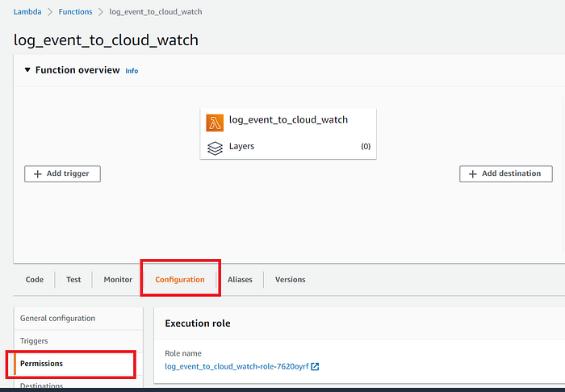Click the Add destination button
Viewport: 565px width, 392px height.
tap(506, 174)
